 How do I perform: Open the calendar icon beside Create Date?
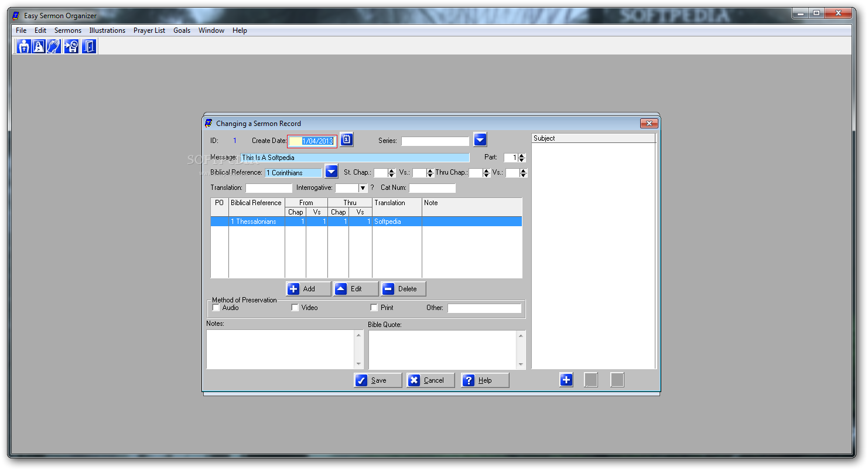(347, 139)
